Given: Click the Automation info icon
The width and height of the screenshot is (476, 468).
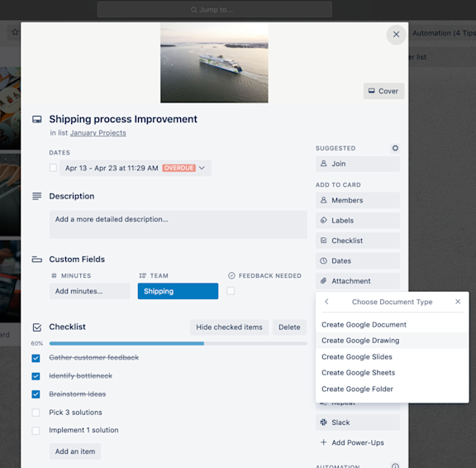Looking at the screenshot, I should point(395,466).
